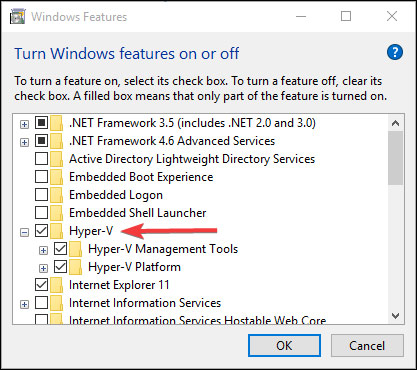Click the scrollbar down arrow

click(396, 315)
